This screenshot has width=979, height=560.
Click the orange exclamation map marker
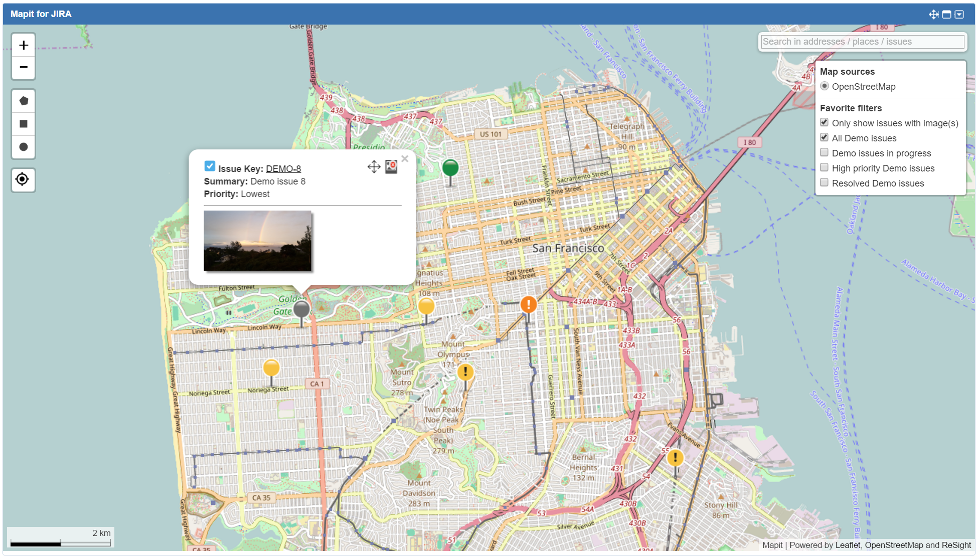click(528, 304)
